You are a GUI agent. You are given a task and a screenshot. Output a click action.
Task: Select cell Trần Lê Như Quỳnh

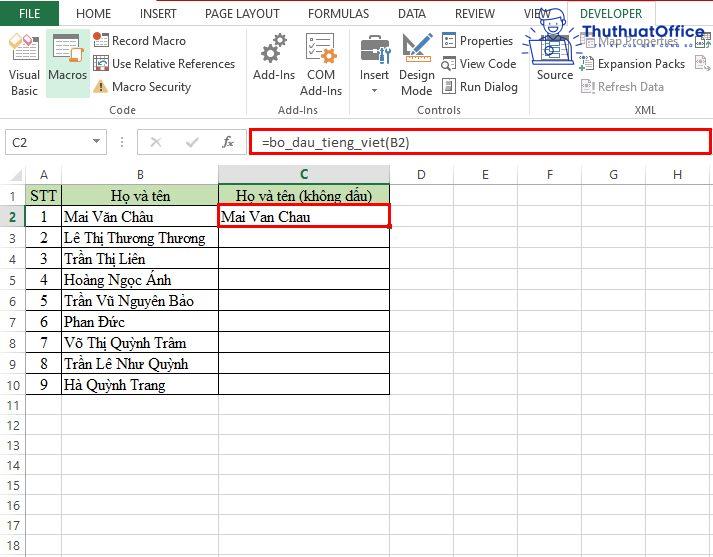click(140, 363)
